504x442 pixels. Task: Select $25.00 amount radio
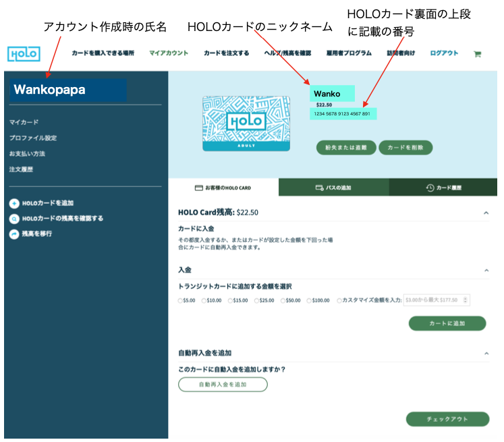[x=256, y=300]
